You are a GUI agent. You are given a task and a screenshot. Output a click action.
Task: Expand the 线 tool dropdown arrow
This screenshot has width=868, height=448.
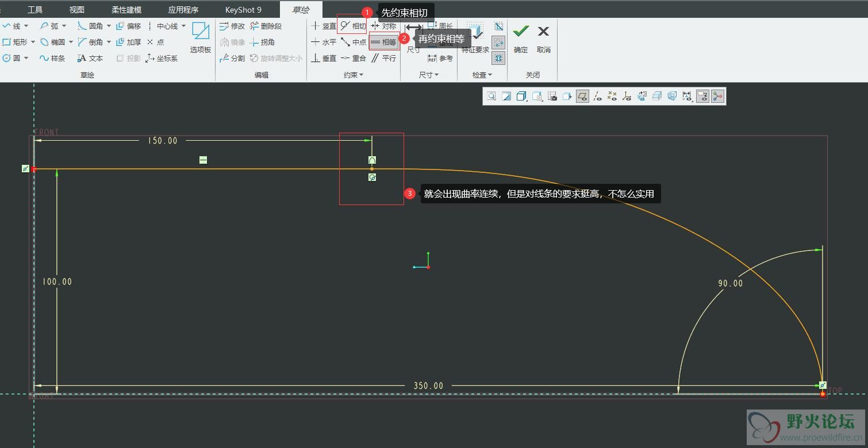(x=26, y=26)
